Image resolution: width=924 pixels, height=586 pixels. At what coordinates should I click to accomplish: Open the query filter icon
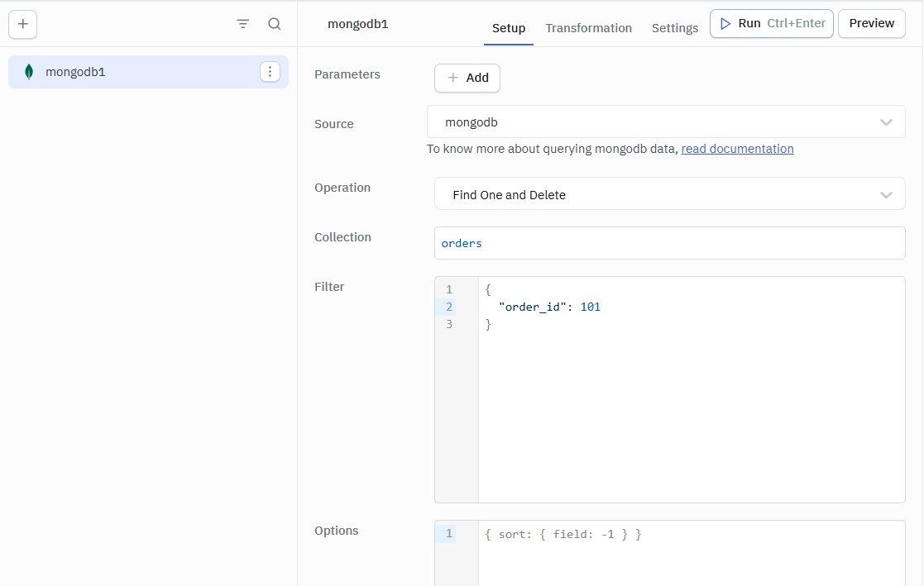[243, 24]
